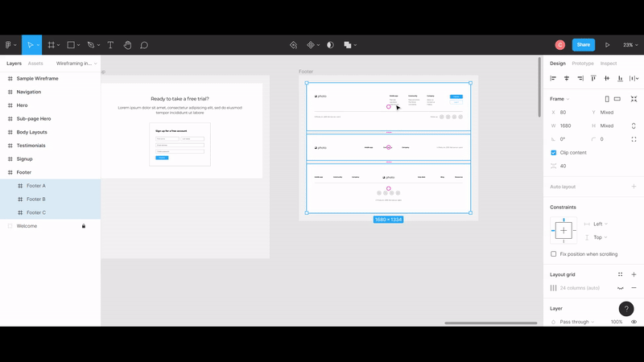
Task: Select the Sample Wireframe layer
Action: click(x=50, y=78)
